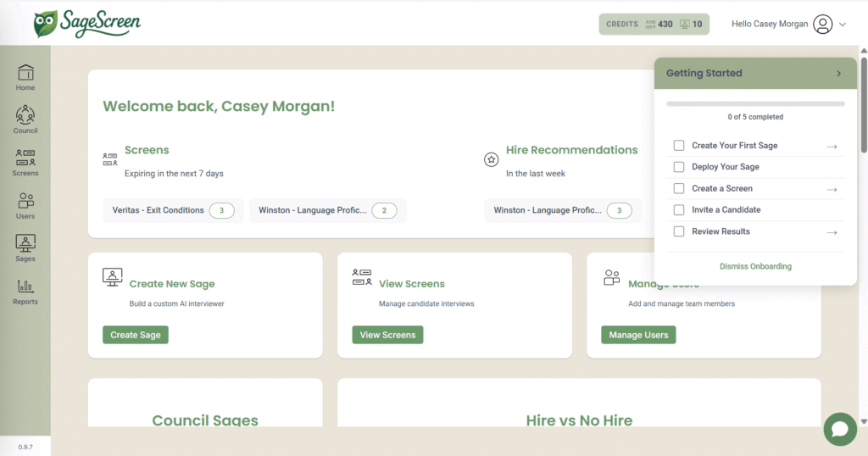Image resolution: width=868 pixels, height=456 pixels.
Task: Click the SageScreen owl logo
Action: (87, 24)
